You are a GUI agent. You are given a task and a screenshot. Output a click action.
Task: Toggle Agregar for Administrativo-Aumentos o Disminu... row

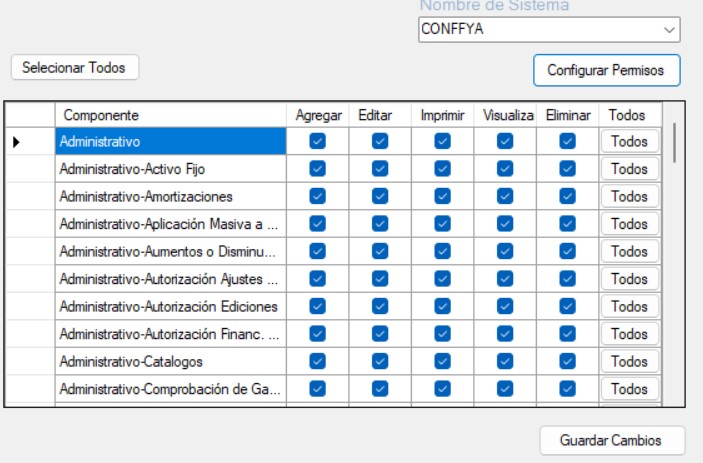click(x=317, y=251)
